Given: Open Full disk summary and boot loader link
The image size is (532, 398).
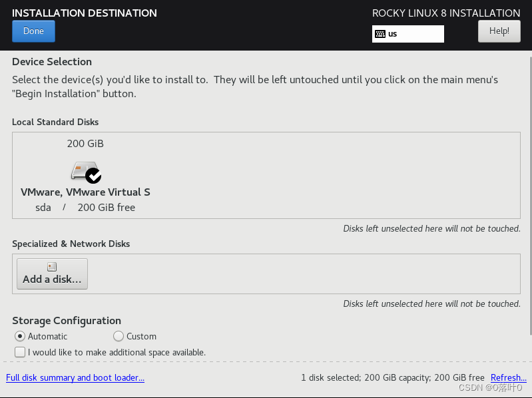Looking at the screenshot, I should pos(75,377).
